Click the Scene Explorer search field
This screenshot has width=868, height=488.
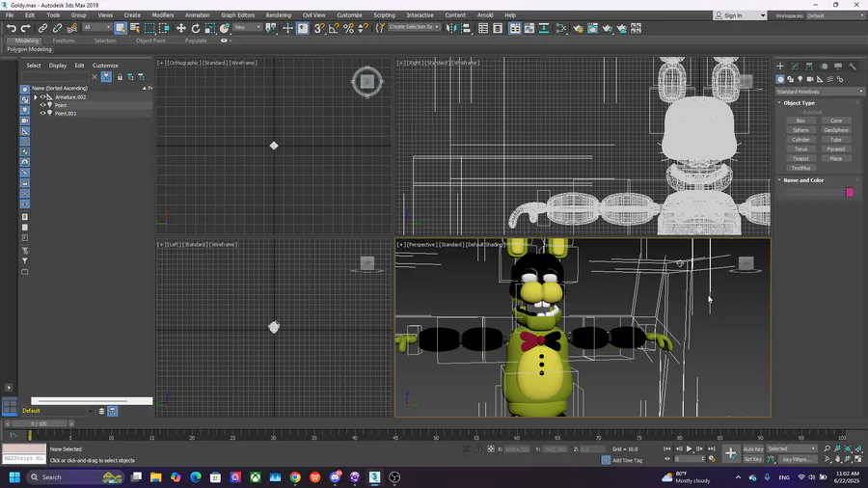[55, 77]
